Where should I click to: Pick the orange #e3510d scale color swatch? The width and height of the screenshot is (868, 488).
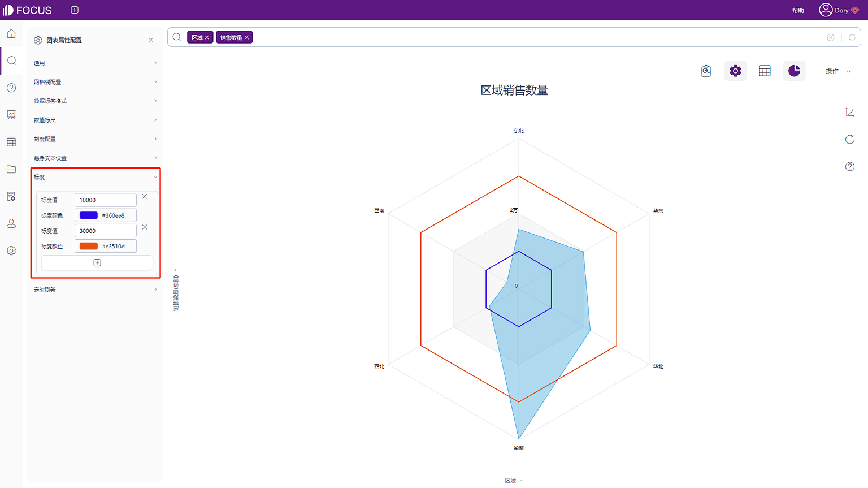coord(89,246)
